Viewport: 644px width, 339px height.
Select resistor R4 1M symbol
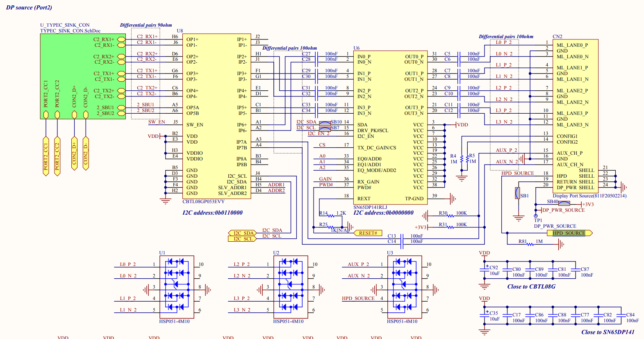pos(462,159)
